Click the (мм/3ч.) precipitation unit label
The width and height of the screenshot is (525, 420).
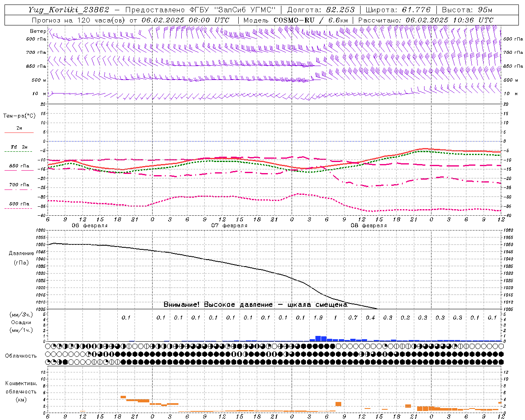pos(21,315)
